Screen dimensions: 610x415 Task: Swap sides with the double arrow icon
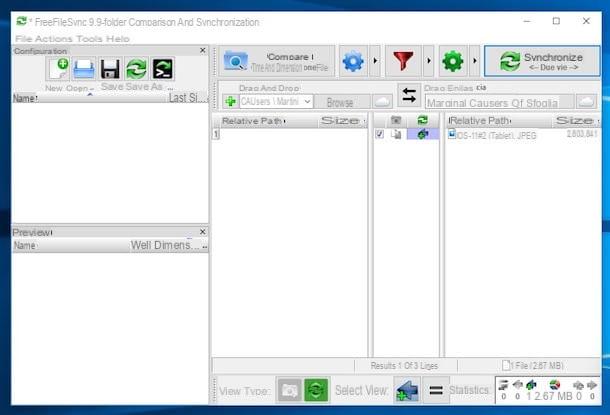point(409,95)
